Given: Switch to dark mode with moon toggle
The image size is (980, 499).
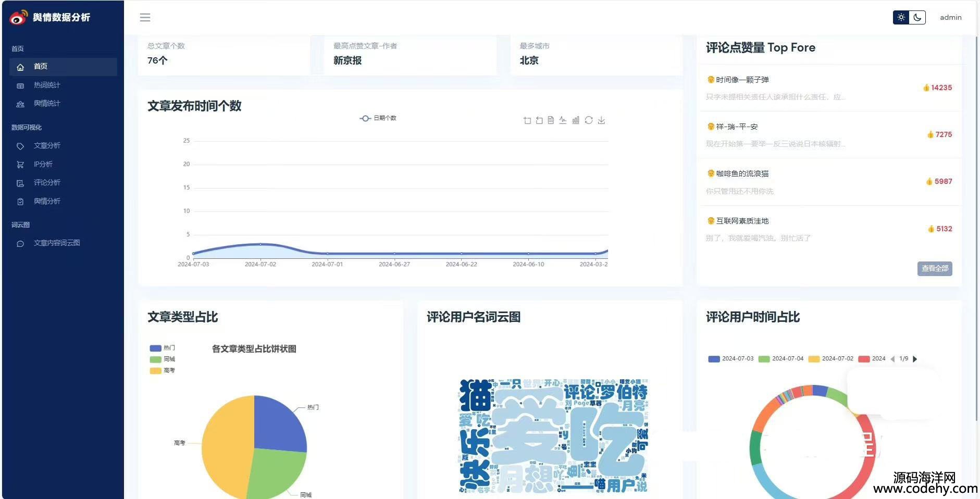Looking at the screenshot, I should coord(917,17).
